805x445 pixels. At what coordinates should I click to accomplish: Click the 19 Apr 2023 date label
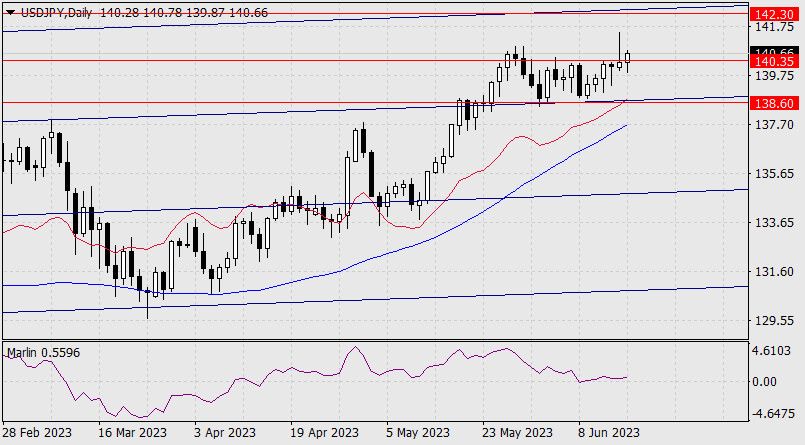pos(324,432)
